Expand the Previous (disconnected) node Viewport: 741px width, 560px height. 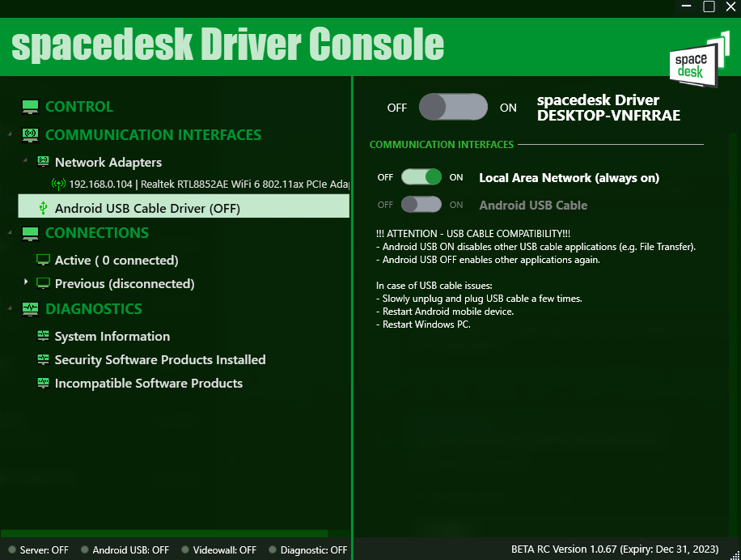tap(26, 282)
